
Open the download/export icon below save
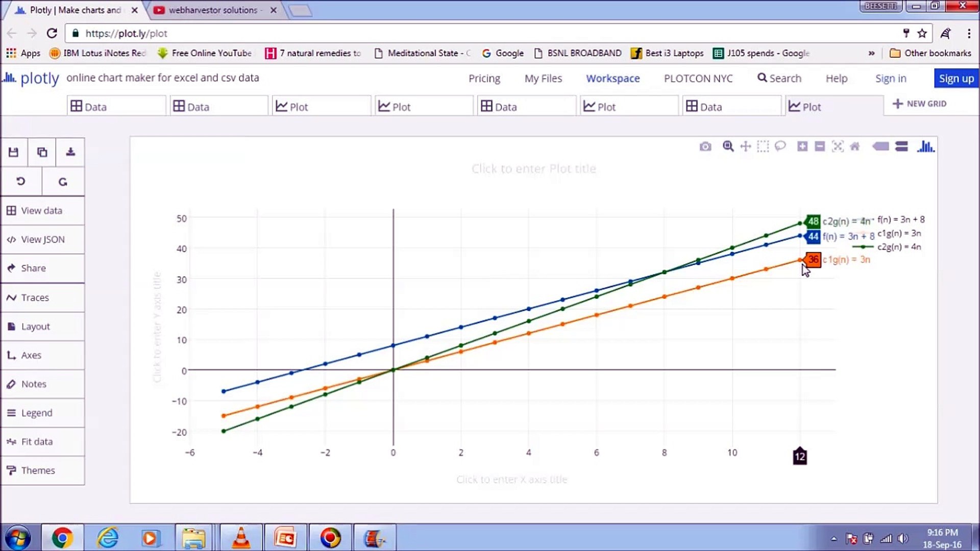[x=70, y=152]
